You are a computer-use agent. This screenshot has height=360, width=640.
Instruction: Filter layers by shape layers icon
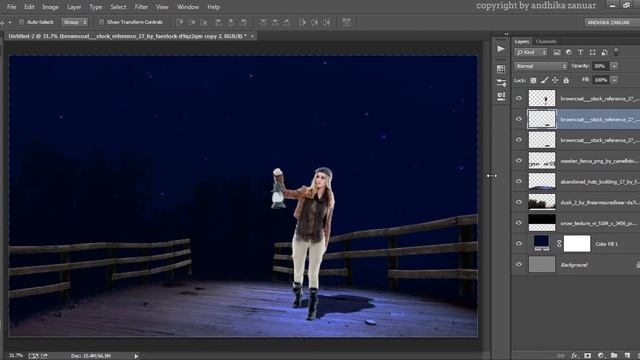(x=592, y=52)
